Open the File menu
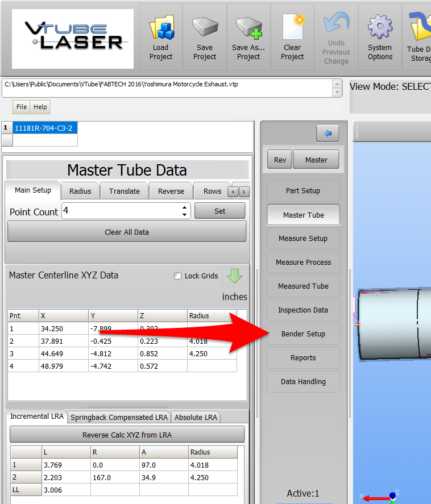Image resolution: width=431 pixels, height=504 pixels. tap(21, 107)
